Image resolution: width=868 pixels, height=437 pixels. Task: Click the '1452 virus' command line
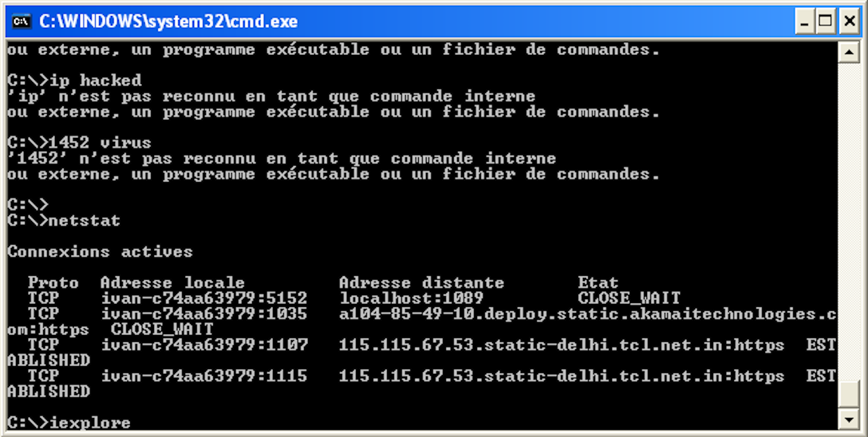pyautogui.click(x=79, y=142)
